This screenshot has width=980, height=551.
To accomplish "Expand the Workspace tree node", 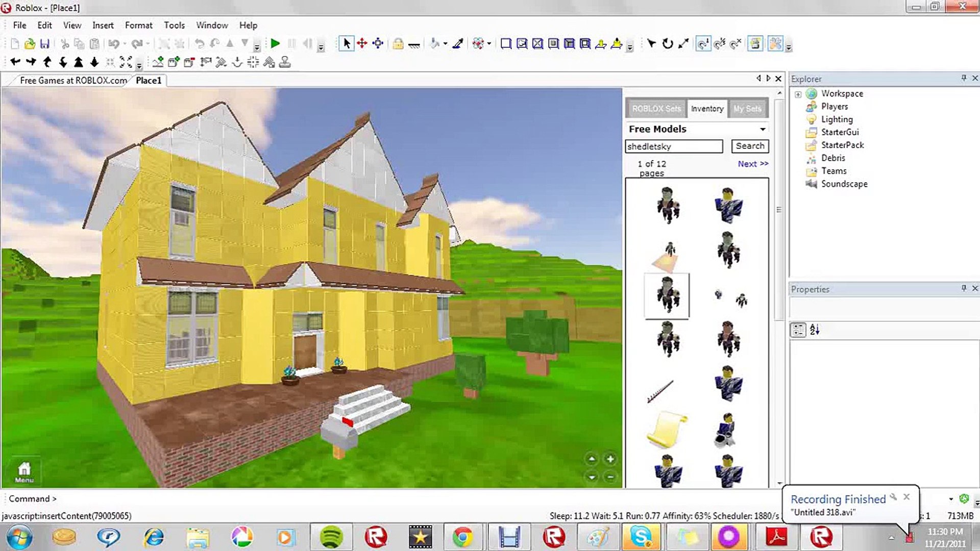I will pyautogui.click(x=798, y=94).
